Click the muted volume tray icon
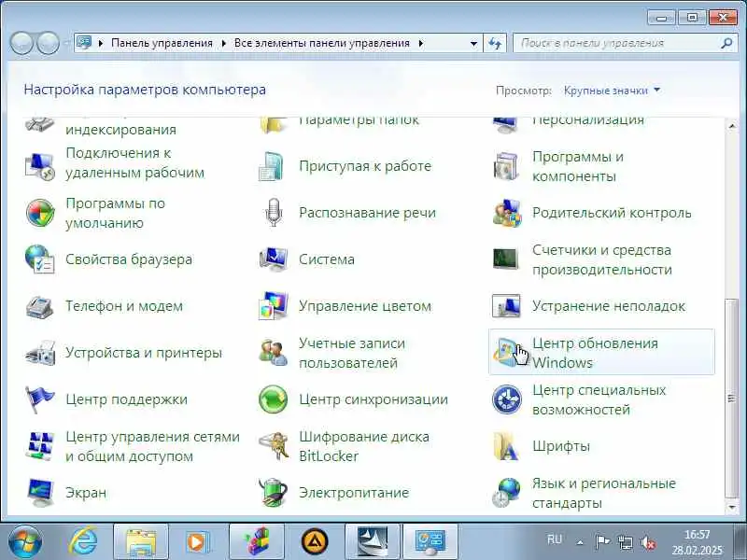Screen dimensions: 747x560 click(648, 542)
